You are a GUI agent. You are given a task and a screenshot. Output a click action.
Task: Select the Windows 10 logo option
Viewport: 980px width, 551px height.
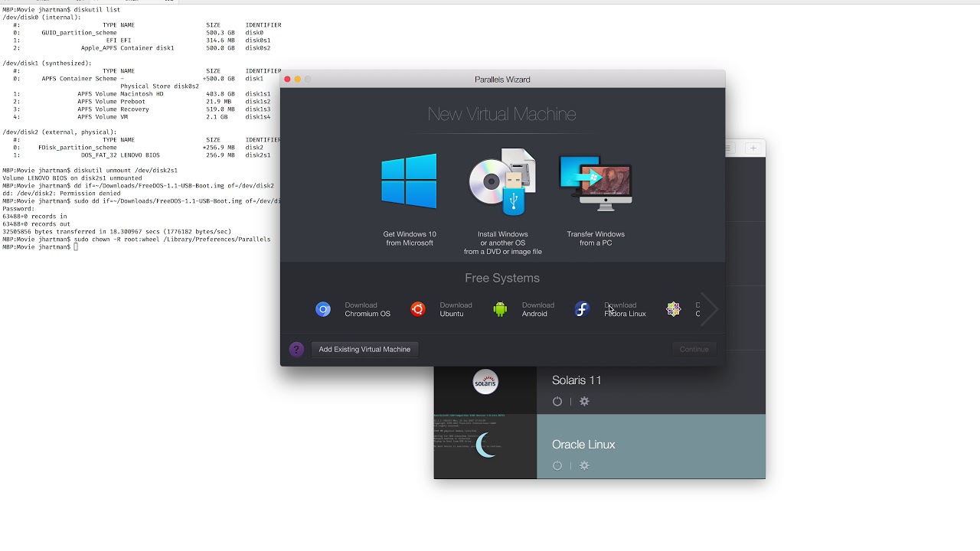409,181
